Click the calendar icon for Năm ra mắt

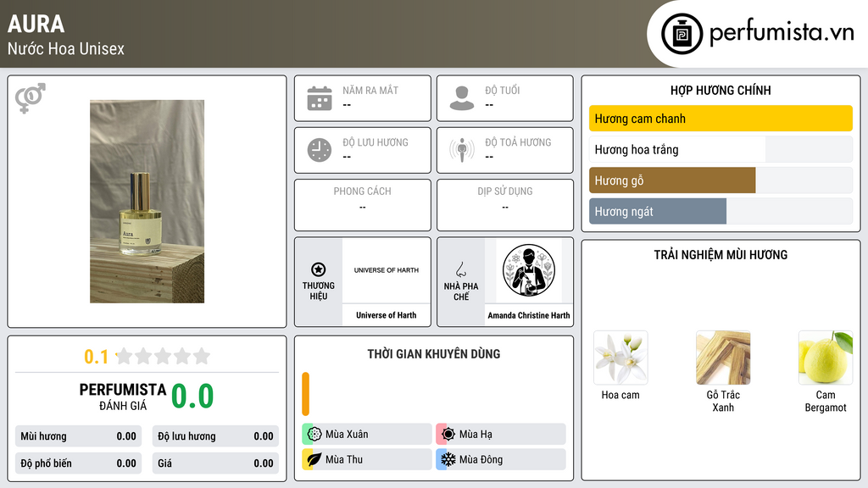320,98
